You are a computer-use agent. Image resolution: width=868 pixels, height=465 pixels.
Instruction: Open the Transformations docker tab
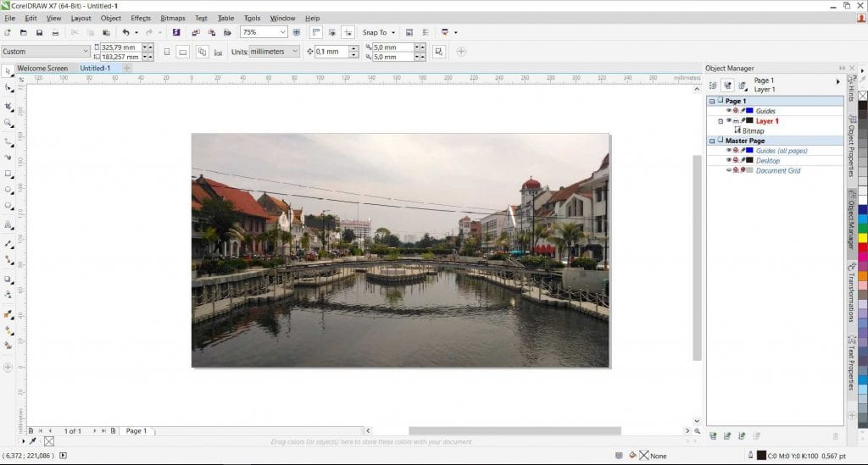(x=851, y=291)
